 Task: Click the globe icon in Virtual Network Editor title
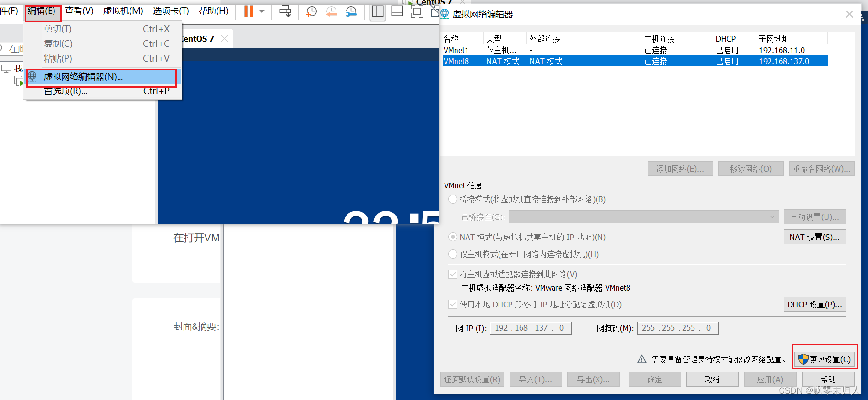tap(445, 14)
